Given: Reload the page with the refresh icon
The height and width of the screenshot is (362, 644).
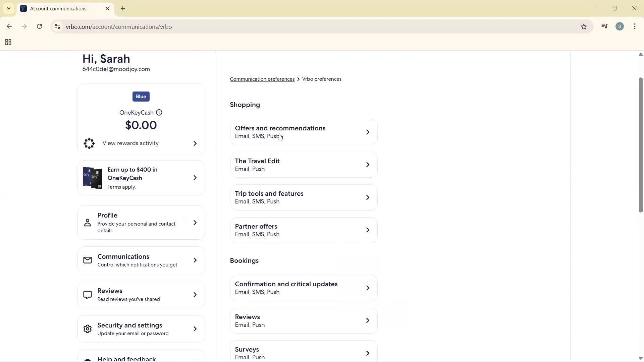Looking at the screenshot, I should tap(40, 27).
